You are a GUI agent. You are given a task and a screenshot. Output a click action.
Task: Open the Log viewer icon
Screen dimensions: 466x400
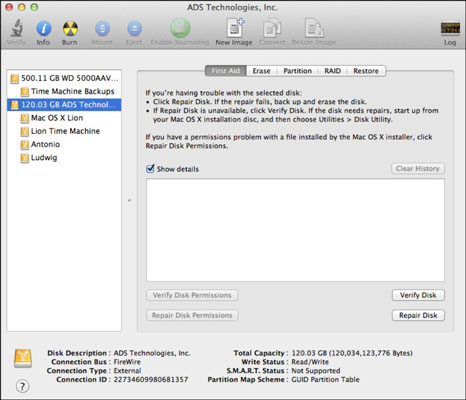click(x=450, y=29)
